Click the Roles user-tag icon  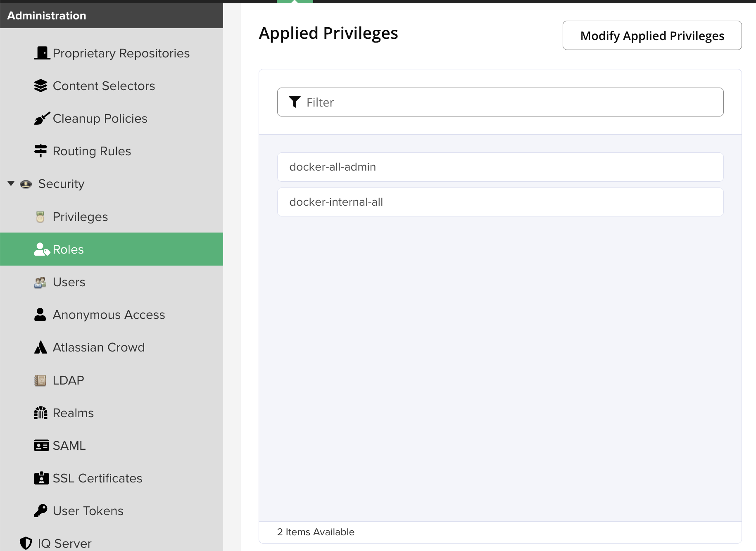42,249
